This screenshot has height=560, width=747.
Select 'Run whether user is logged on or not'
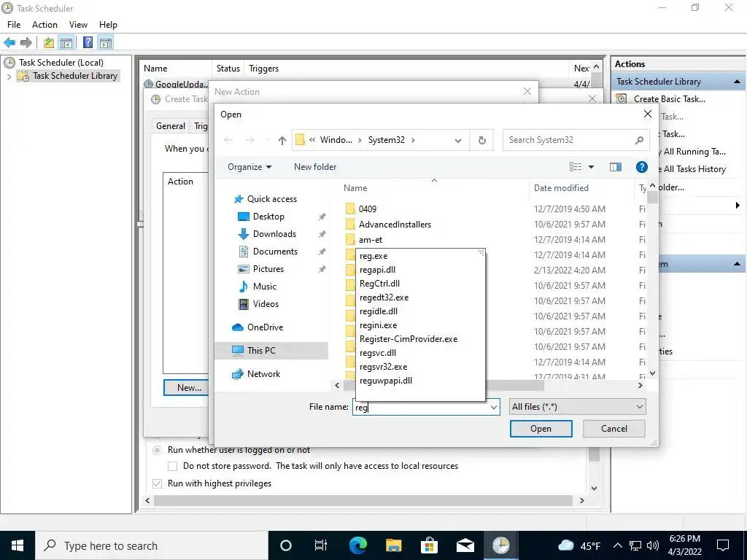157,450
